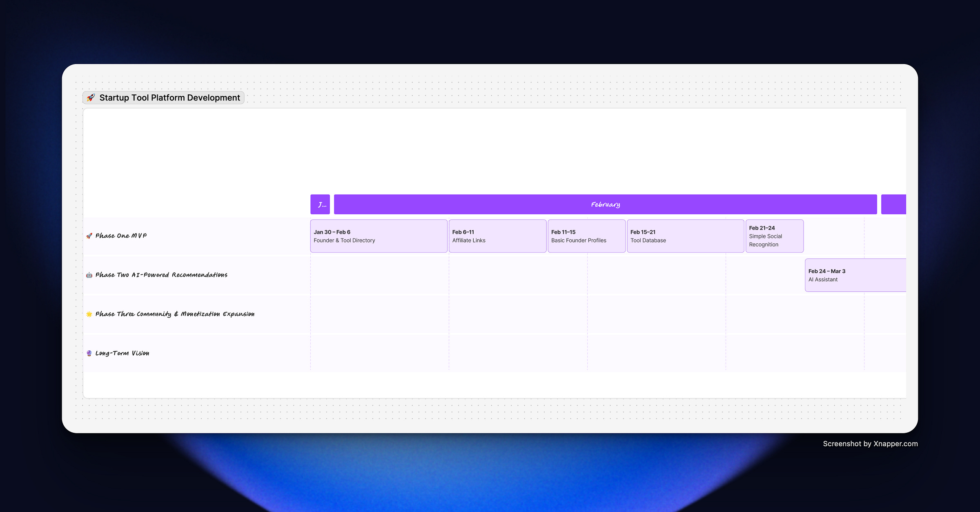This screenshot has height=512, width=980.
Task: Click the Screenshot by Xnapper.com watermark
Action: (x=870, y=444)
